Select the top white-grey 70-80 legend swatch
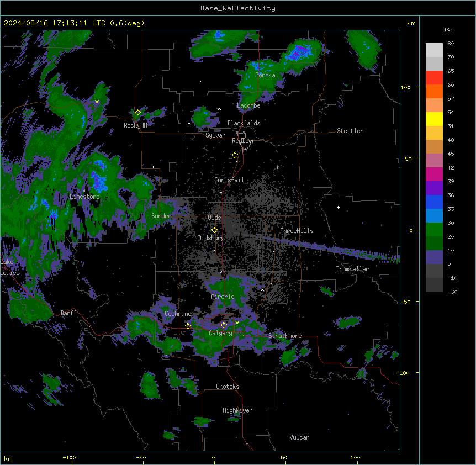 pyautogui.click(x=434, y=50)
